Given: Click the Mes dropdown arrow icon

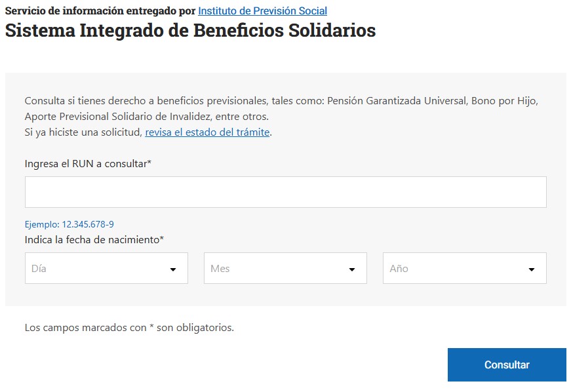Looking at the screenshot, I should click(352, 269).
